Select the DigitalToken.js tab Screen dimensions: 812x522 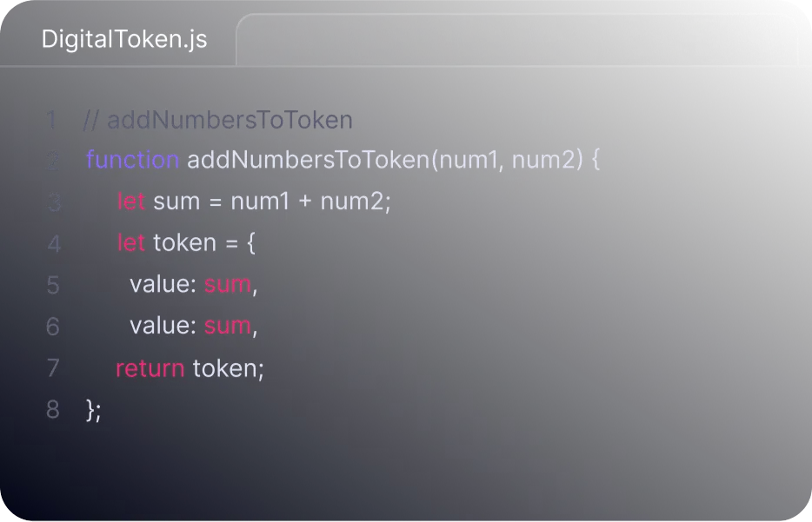pyautogui.click(x=124, y=39)
